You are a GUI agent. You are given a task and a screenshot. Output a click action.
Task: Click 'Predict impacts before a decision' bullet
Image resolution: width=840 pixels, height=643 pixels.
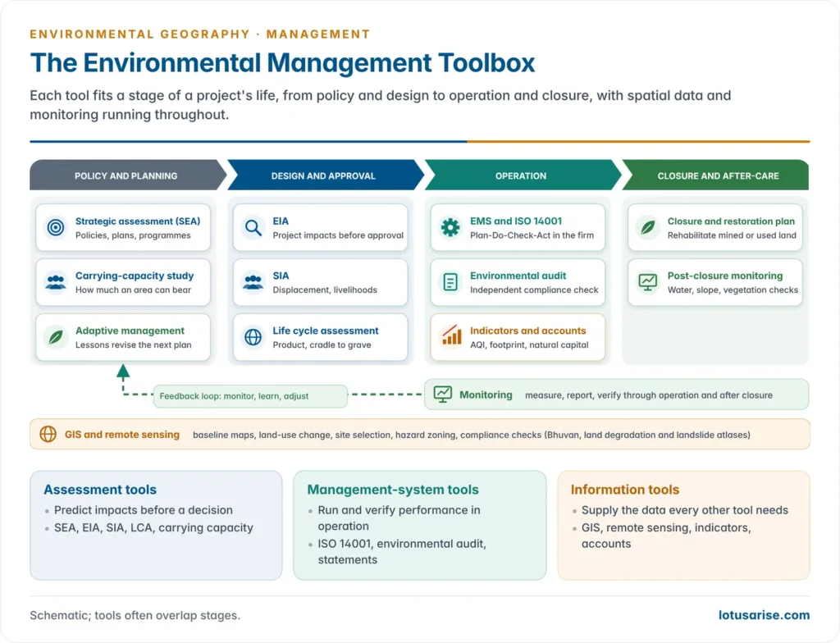[x=144, y=510]
